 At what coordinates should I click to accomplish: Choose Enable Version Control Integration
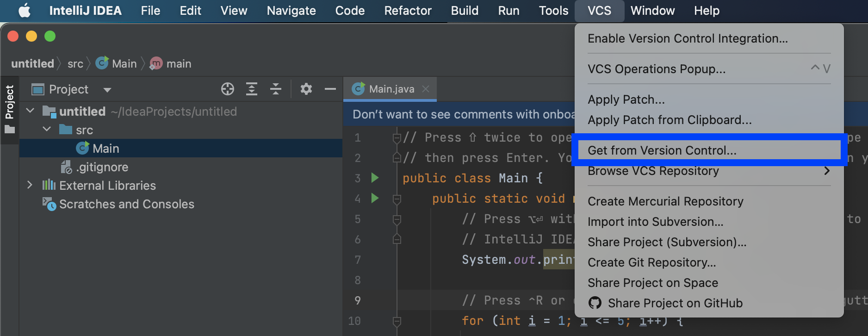pos(709,38)
